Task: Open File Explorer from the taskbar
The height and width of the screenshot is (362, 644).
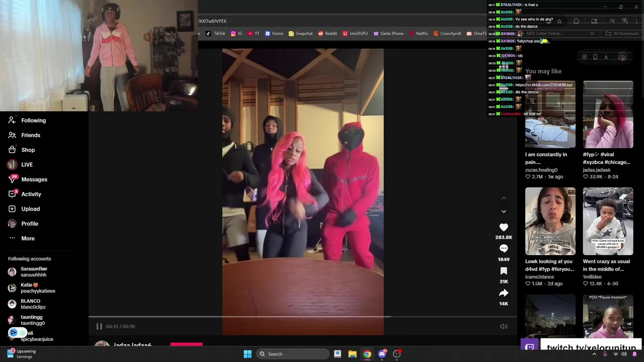Action: (352, 354)
